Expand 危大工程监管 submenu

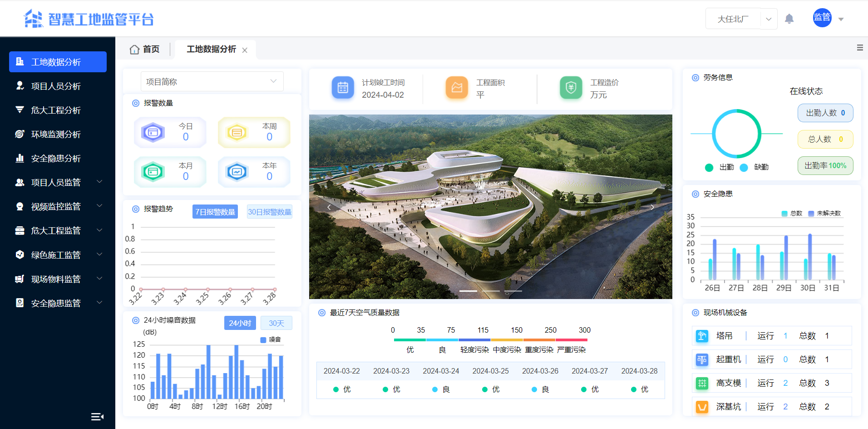(x=58, y=230)
